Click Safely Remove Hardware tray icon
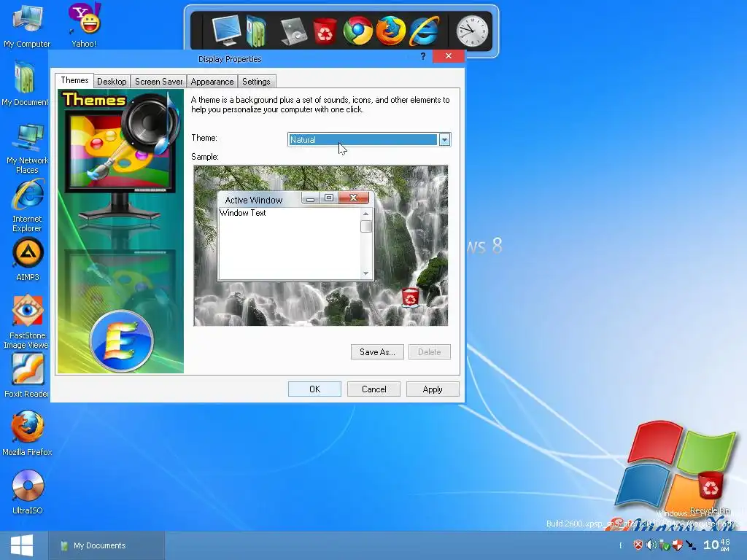This screenshot has width=747, height=560. [665, 545]
